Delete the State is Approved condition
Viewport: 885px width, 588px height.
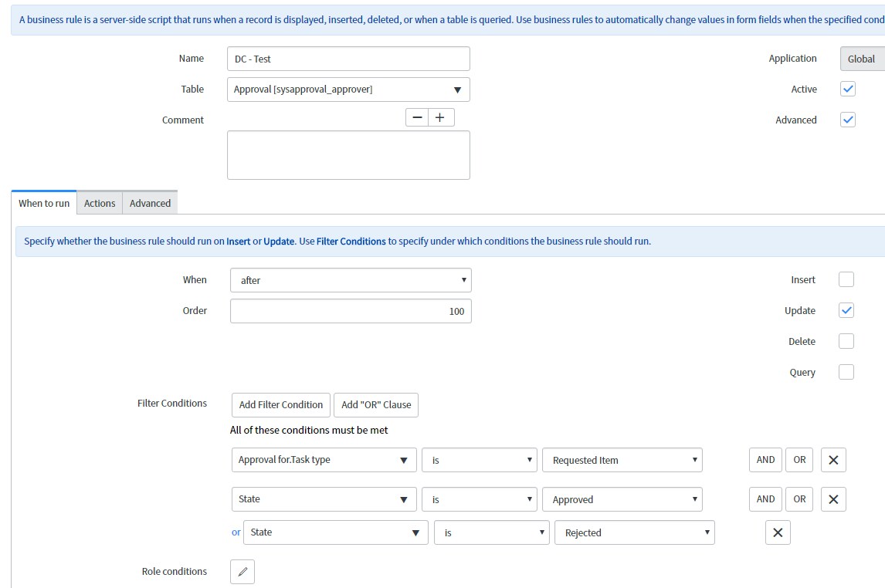click(x=833, y=499)
